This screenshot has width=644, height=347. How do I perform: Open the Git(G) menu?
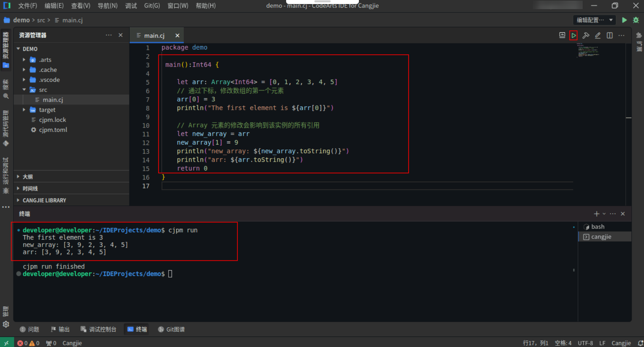(152, 6)
